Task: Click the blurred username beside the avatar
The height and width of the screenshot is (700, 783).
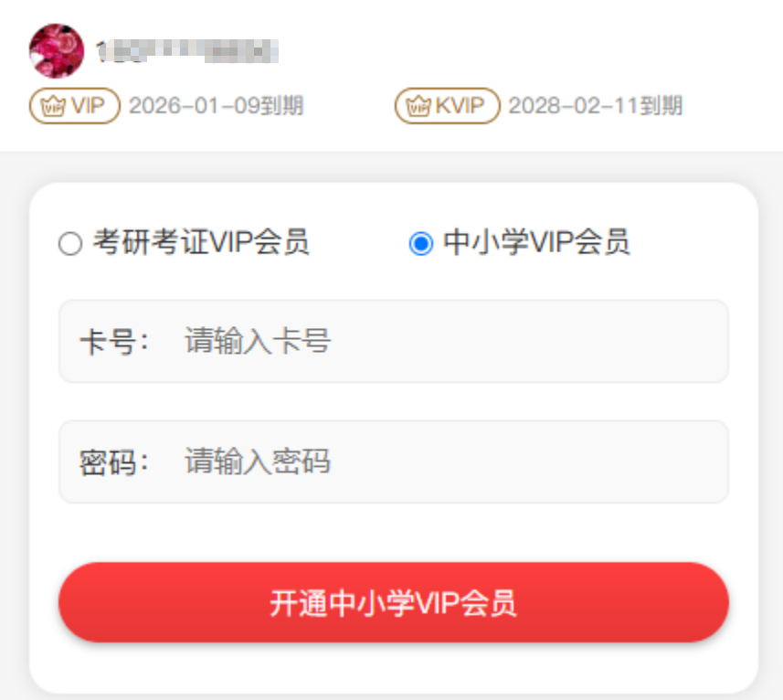Action: [x=187, y=51]
